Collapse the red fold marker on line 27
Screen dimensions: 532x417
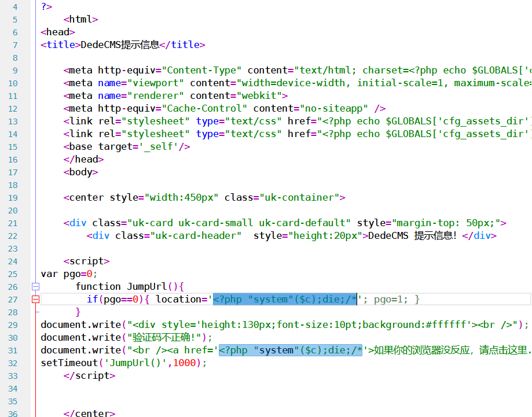pyautogui.click(x=36, y=300)
